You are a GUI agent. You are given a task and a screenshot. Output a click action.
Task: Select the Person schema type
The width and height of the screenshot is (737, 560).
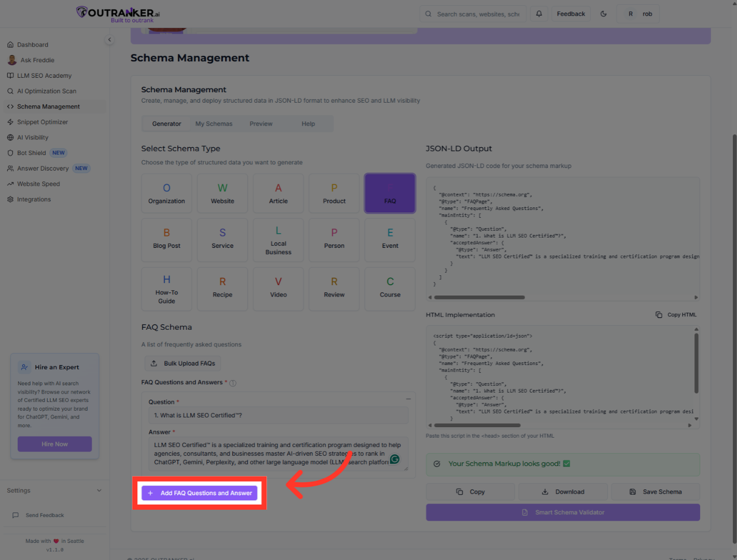tap(334, 240)
